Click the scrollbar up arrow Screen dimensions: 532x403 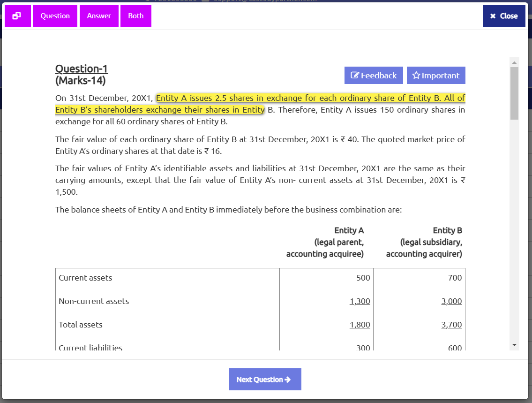point(514,62)
